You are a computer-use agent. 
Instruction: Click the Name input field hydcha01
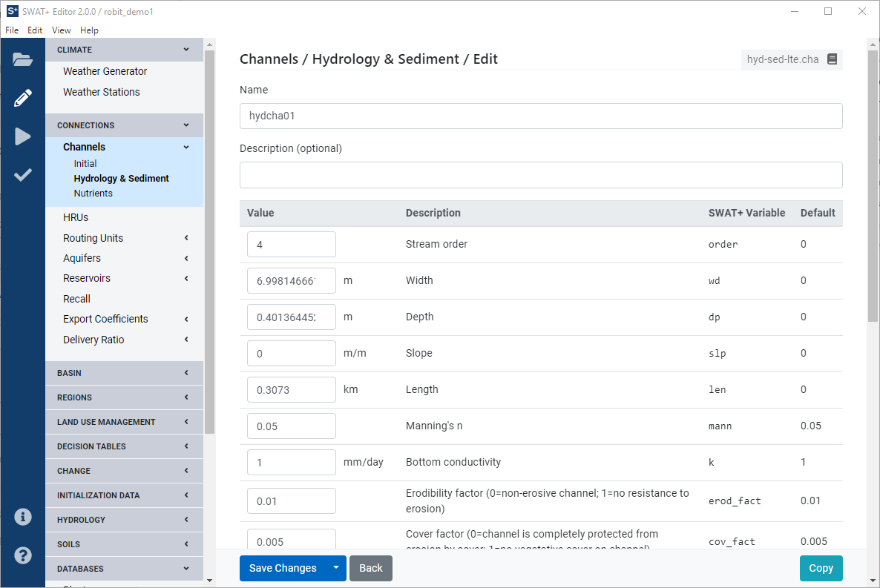click(540, 116)
